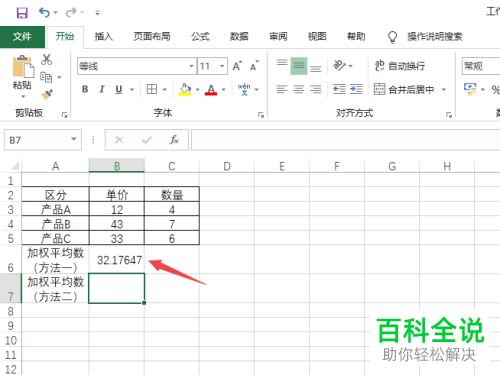
Task: Open the 文件 (File) menu tab
Action: point(22,37)
